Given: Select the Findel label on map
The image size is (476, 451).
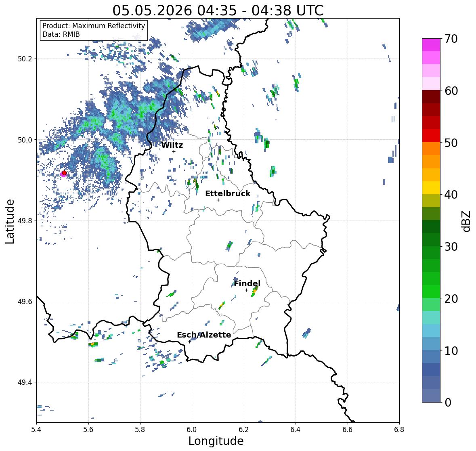Looking at the screenshot, I should click(x=247, y=283).
